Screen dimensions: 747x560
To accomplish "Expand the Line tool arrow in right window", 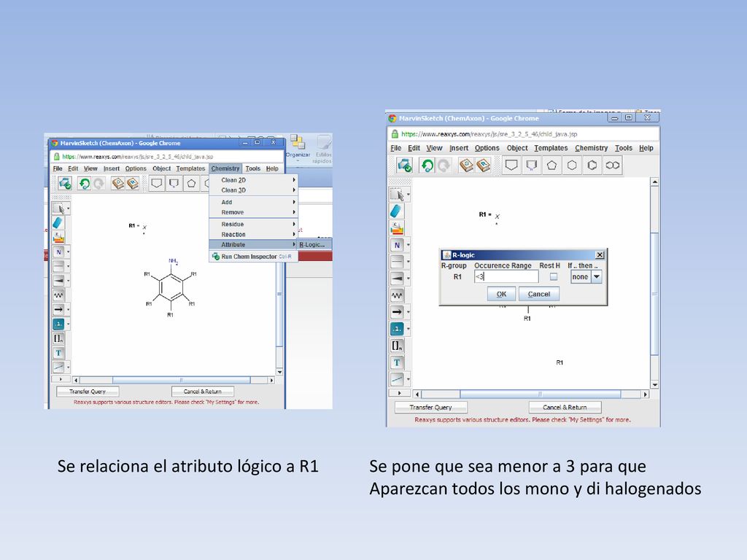I will (409, 379).
